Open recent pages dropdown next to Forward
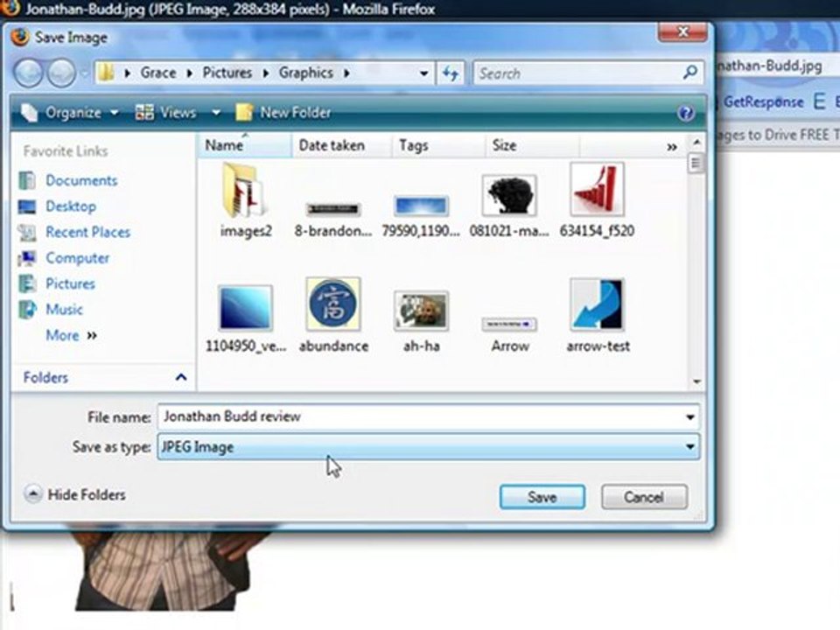Screen dimensions: 840x630 pos(85,73)
